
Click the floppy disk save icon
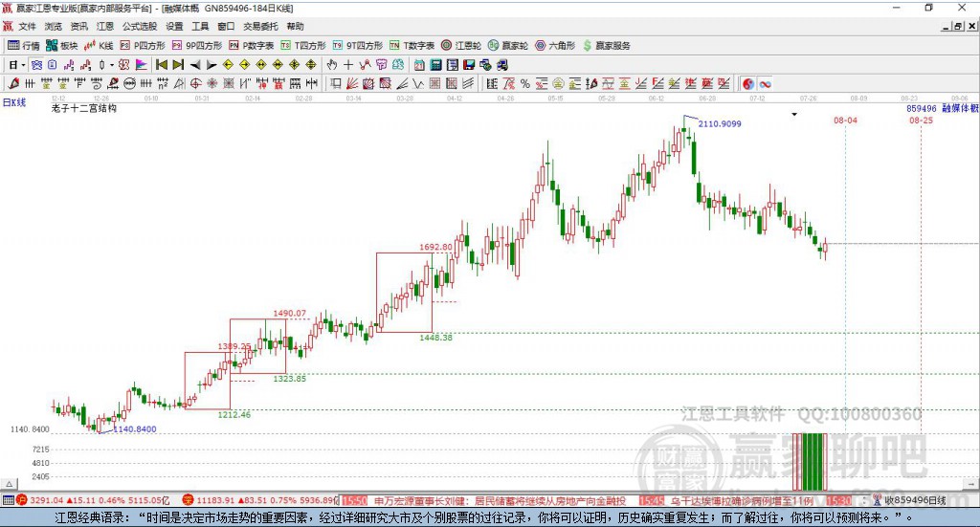[469, 65]
